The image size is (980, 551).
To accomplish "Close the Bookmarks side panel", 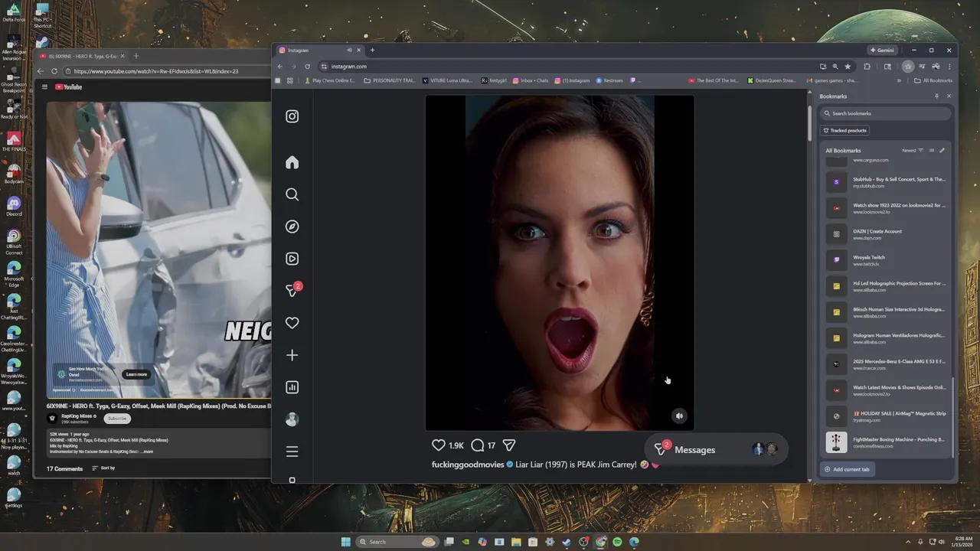I will pyautogui.click(x=949, y=96).
